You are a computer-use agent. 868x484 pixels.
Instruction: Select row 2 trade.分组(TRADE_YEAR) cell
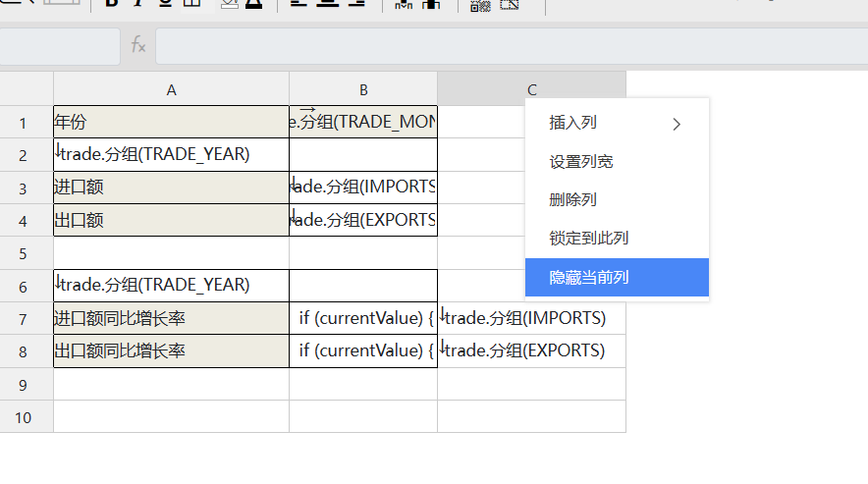171,154
